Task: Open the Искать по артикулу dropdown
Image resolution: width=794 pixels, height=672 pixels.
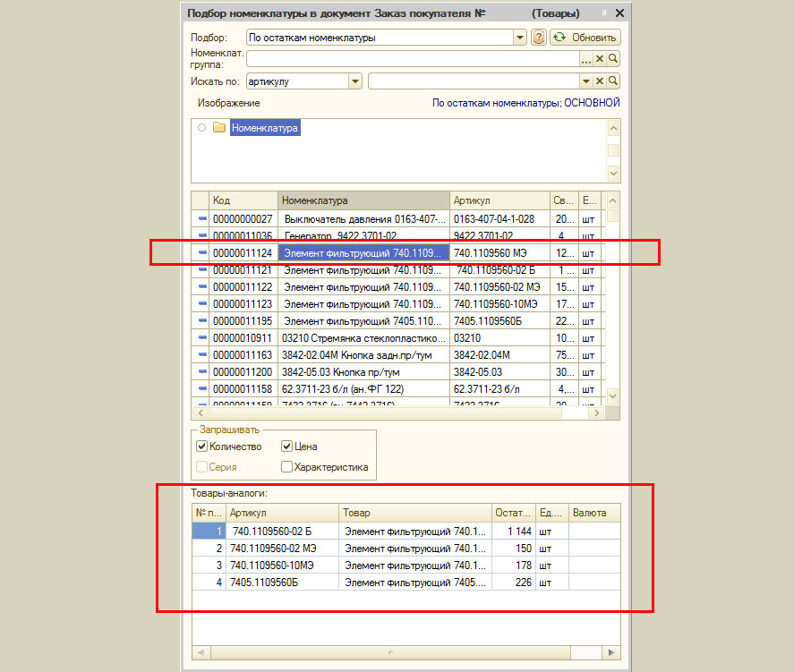Action: [x=355, y=81]
